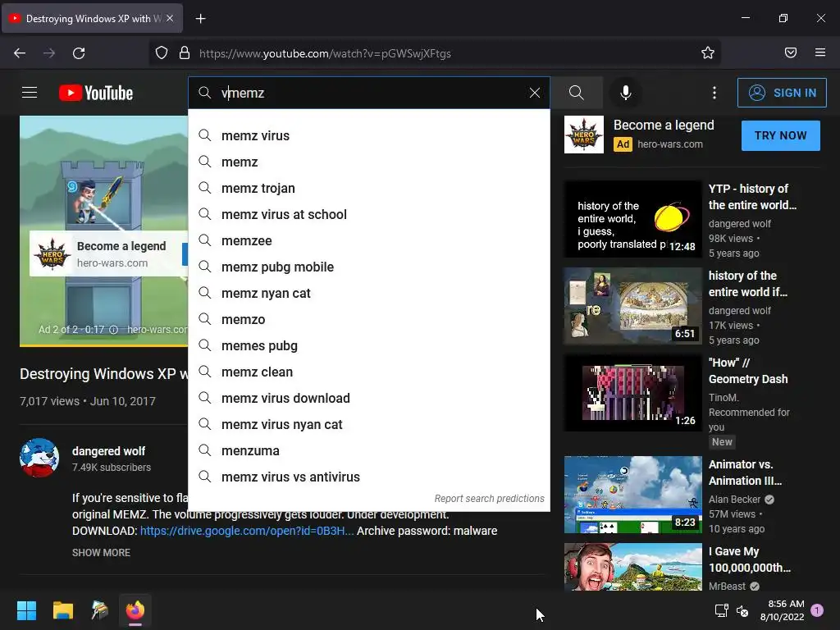This screenshot has height=630, width=840.
Task: Open Hero Wars ad logo in sidebar
Action: (x=584, y=135)
